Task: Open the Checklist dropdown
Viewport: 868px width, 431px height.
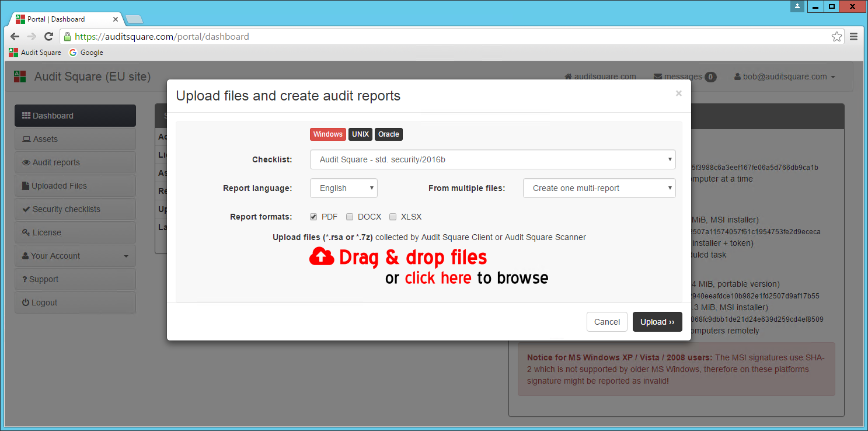Action: click(493, 159)
